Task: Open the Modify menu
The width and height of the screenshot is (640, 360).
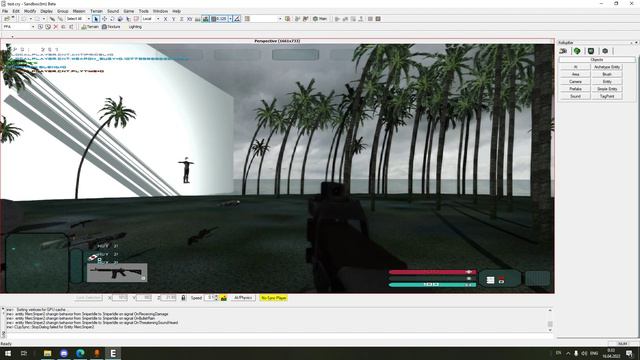Action: [30, 11]
